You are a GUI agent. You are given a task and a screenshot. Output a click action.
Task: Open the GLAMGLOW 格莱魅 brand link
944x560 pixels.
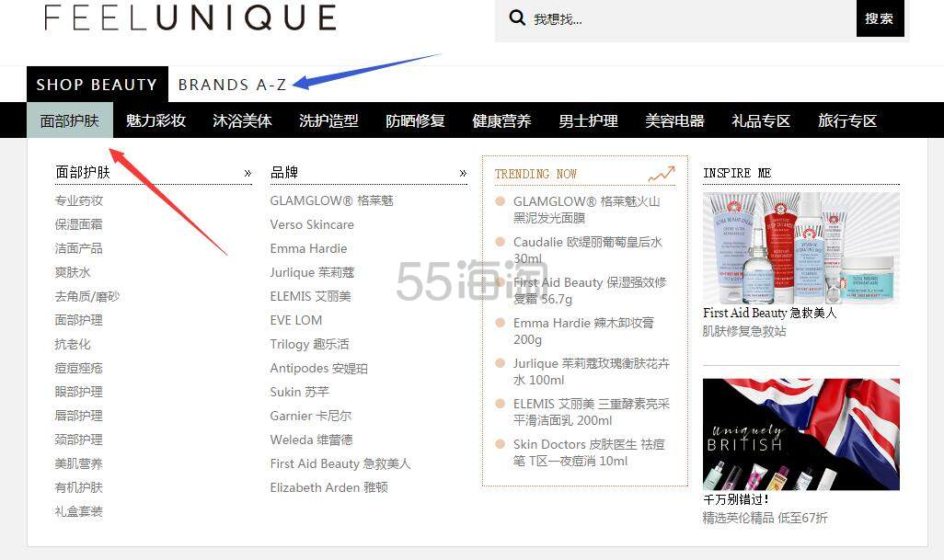point(332,200)
